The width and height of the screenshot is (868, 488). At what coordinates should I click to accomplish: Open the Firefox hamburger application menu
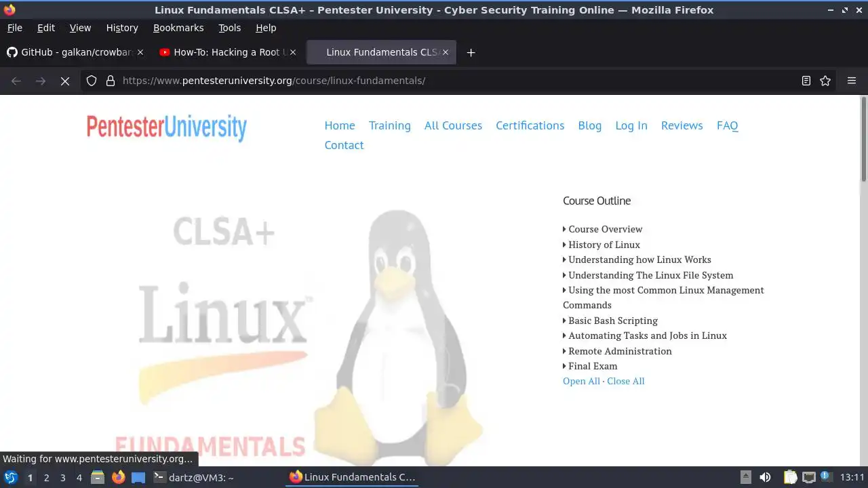pyautogui.click(x=852, y=81)
